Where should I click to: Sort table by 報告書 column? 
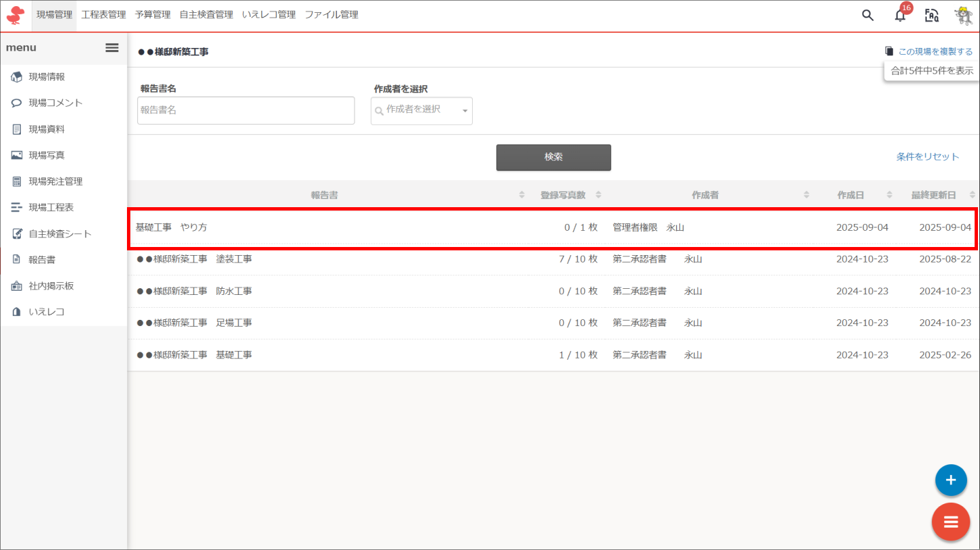point(324,195)
